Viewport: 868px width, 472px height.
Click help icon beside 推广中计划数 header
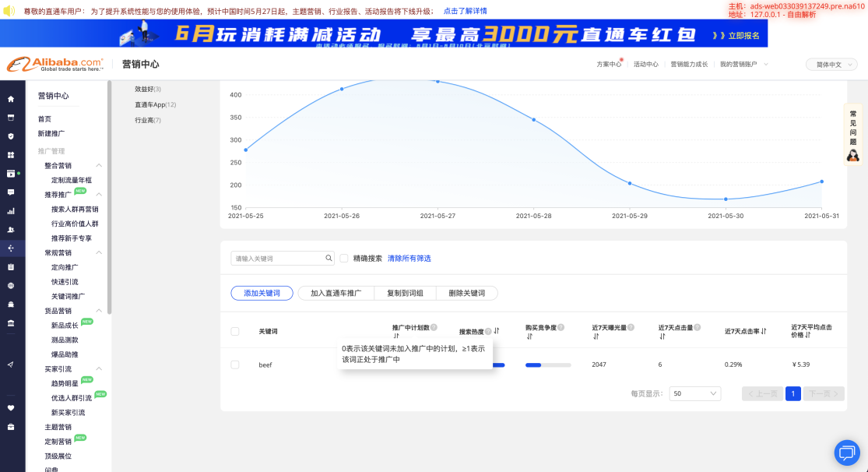[434, 328]
